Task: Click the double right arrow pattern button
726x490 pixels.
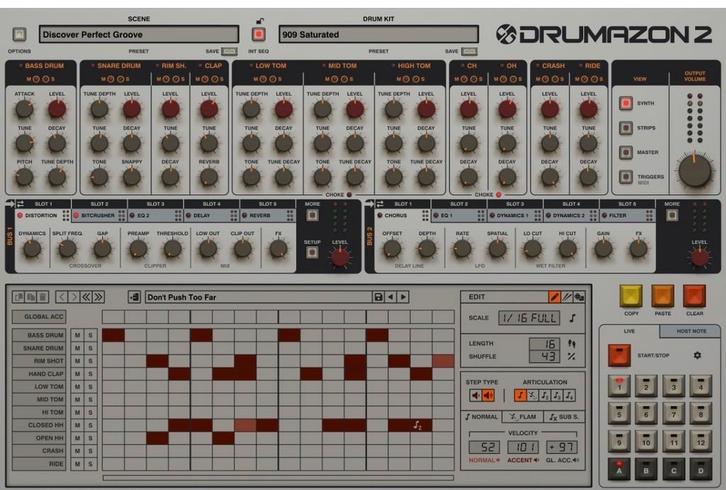Action: 99,297
